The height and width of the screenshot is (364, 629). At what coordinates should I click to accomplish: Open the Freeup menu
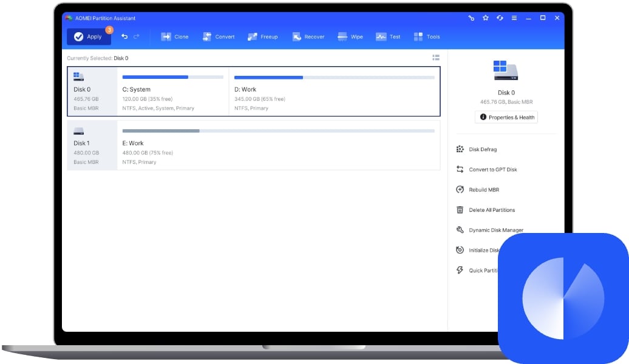pyautogui.click(x=263, y=36)
